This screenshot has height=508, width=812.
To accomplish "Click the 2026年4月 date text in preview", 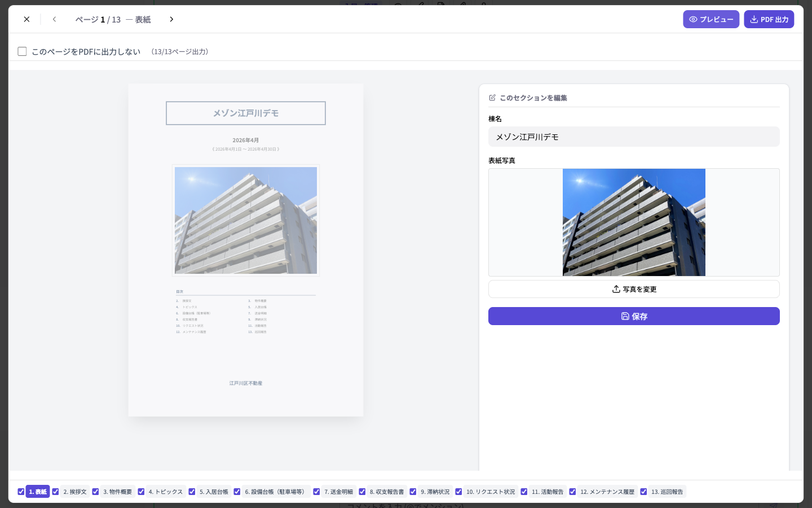I will click(246, 140).
